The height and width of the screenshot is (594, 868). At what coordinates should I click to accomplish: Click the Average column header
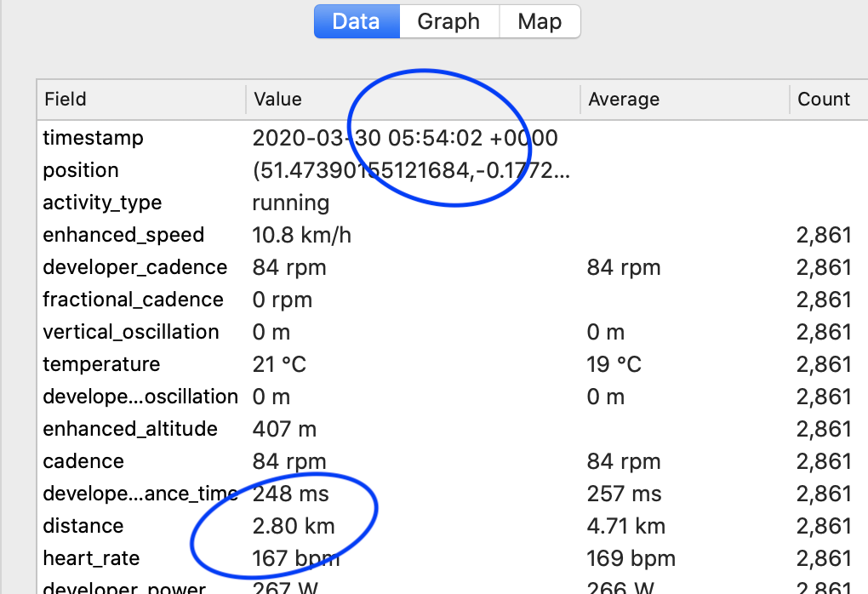(624, 100)
